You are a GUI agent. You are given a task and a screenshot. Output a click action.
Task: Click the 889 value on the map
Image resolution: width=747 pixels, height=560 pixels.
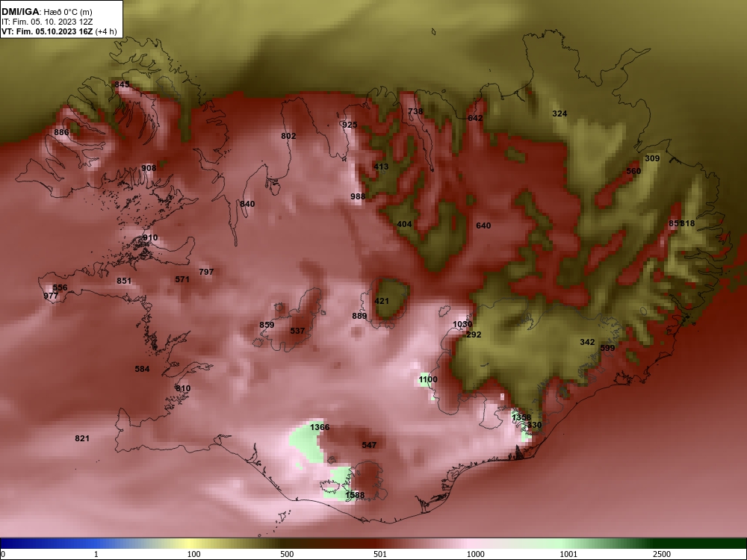pyautogui.click(x=360, y=316)
